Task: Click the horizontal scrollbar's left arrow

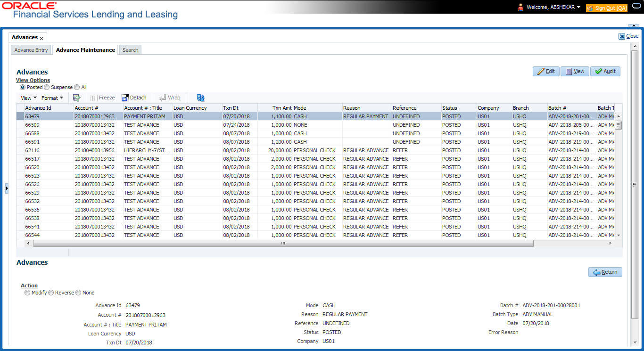Action: (28, 244)
